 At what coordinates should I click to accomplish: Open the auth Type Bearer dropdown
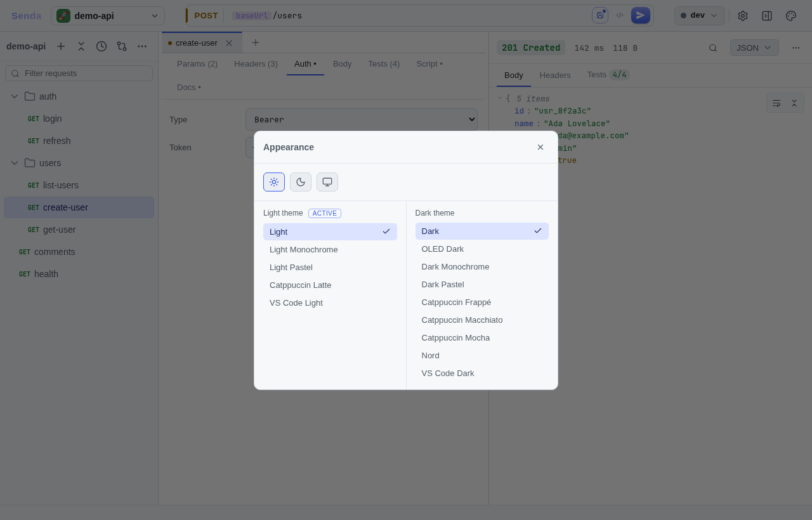point(362,119)
